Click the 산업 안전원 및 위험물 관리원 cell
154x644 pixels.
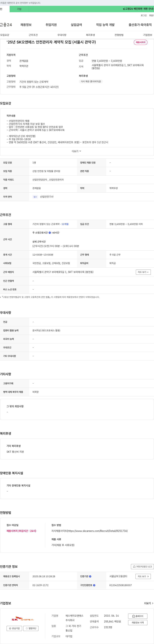[x=46, y=171]
